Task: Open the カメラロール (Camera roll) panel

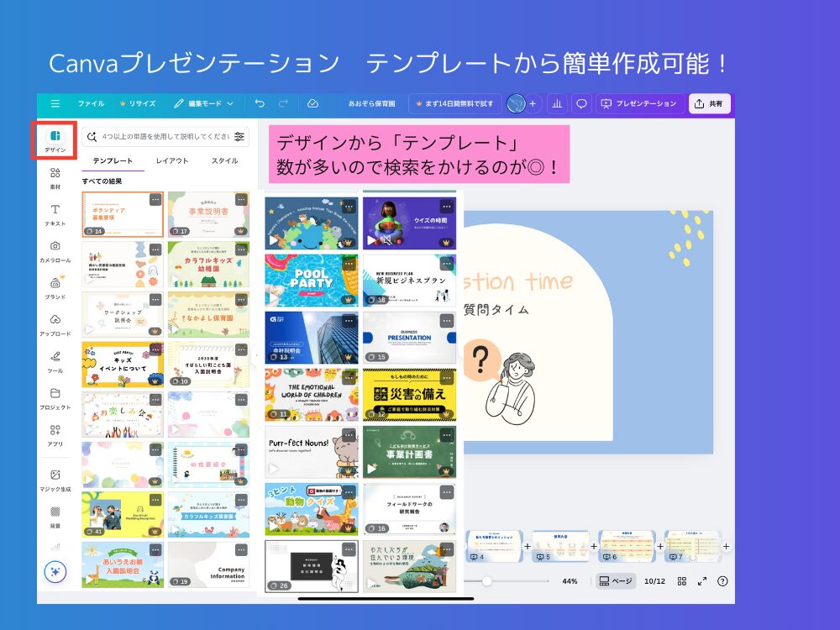Action: [x=54, y=252]
